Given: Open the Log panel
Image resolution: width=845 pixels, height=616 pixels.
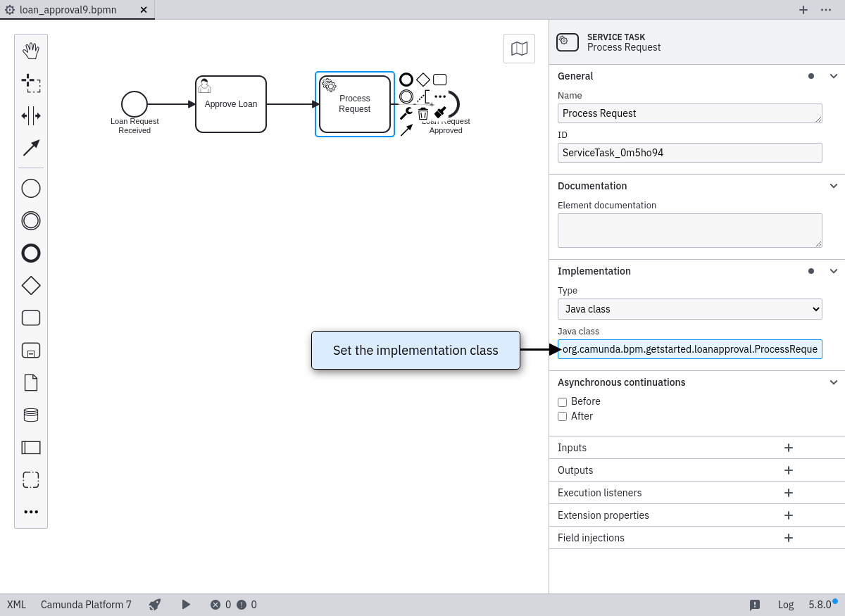Looking at the screenshot, I should pyautogui.click(x=785, y=604).
